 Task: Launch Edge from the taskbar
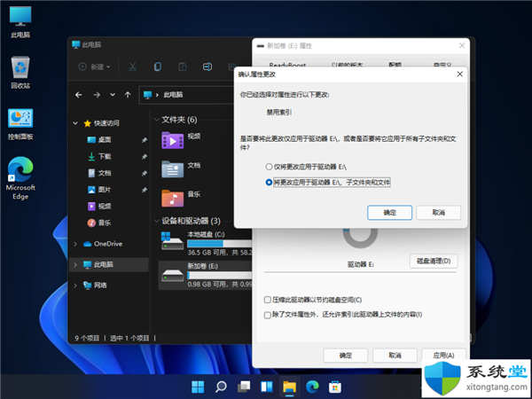point(312,387)
